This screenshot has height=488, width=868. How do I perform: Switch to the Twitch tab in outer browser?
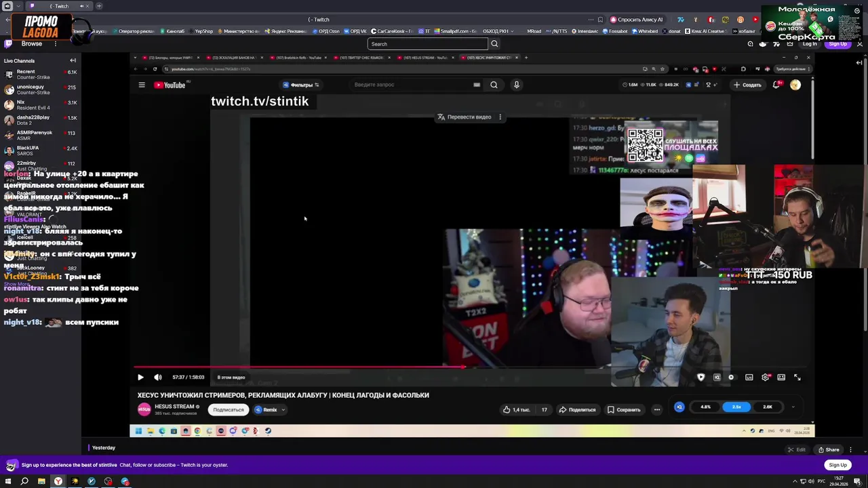58,6
